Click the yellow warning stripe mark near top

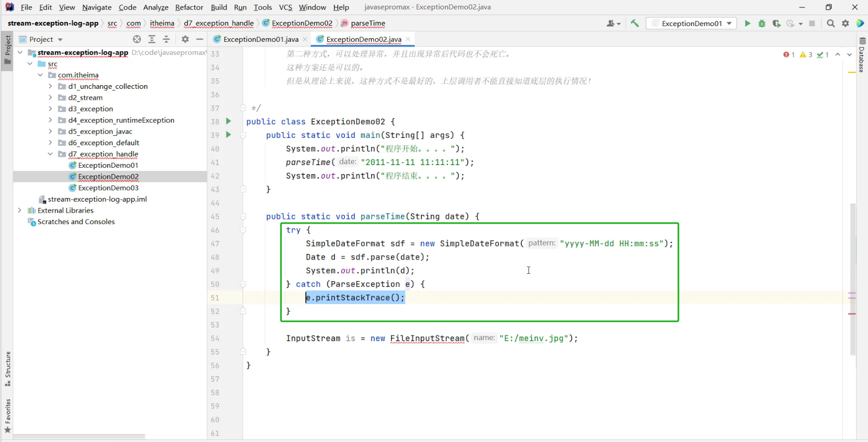point(852,72)
